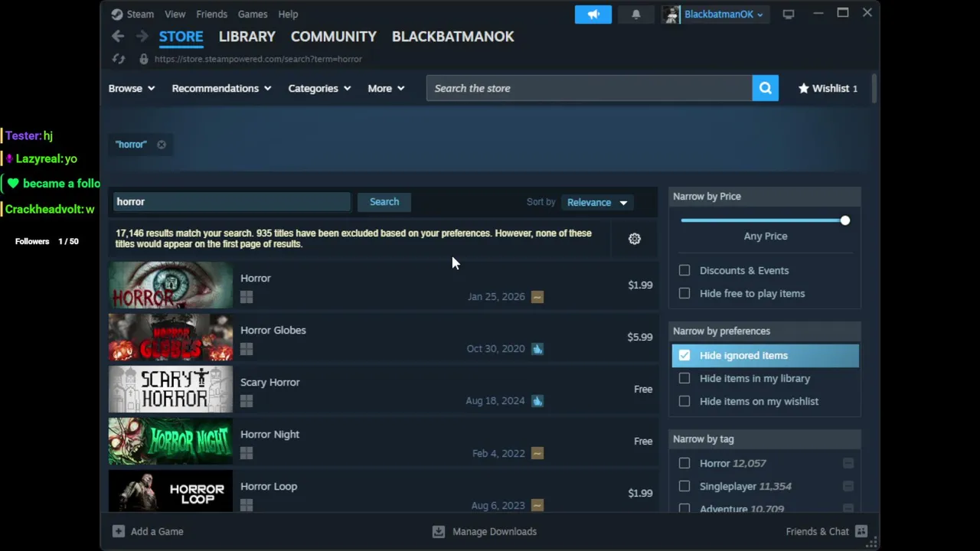This screenshot has height=551, width=980.
Task: Open the Horror Loop game title
Action: [269, 486]
